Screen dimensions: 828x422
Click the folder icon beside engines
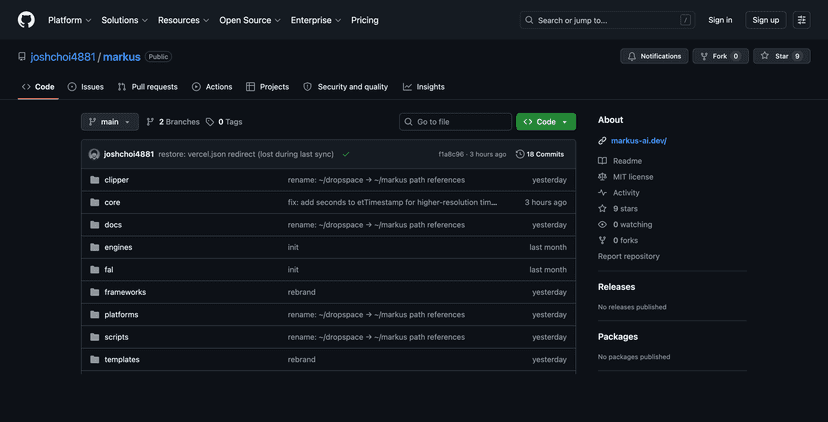point(95,247)
